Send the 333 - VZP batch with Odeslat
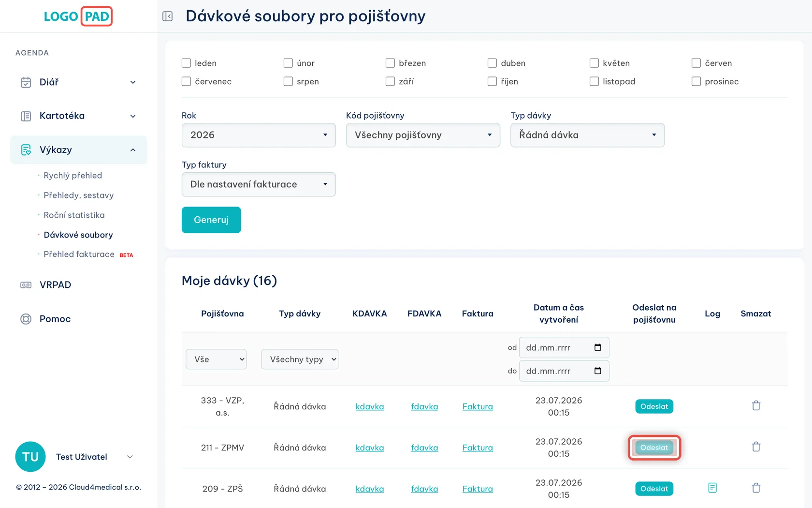 click(654, 406)
